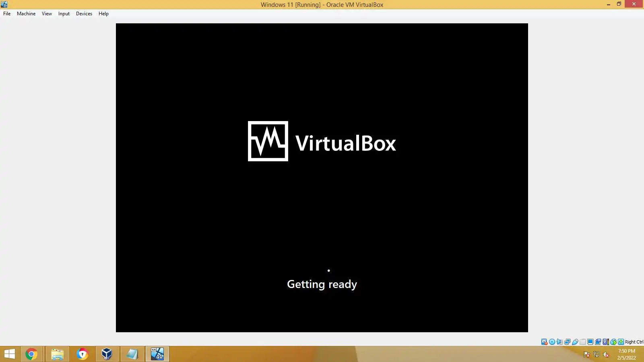The image size is (644, 362).
Task: Open Google Chrome from the taskbar
Action: coord(31,354)
